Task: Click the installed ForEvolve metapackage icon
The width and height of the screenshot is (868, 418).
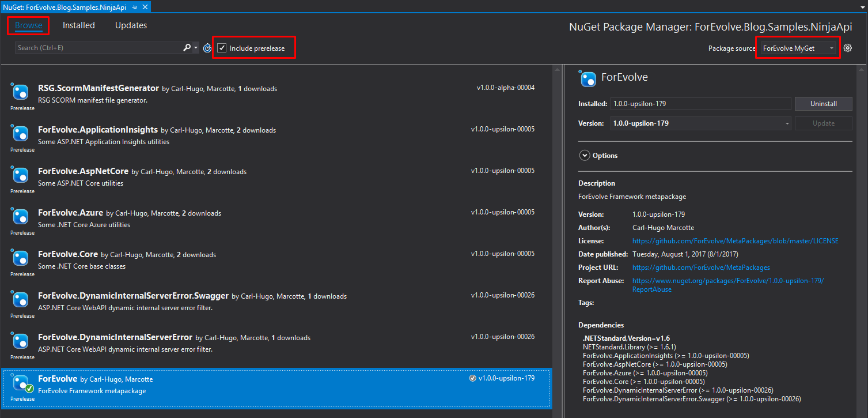Action: (21, 383)
